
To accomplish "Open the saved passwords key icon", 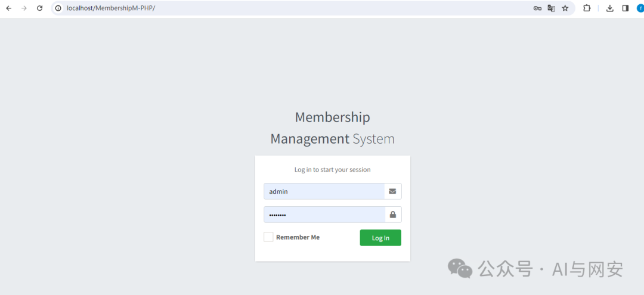I will click(537, 8).
